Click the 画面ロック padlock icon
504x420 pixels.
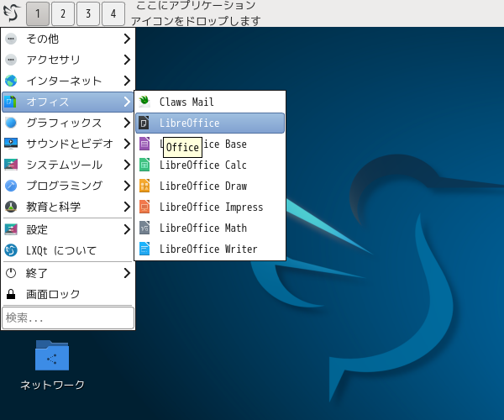[x=11, y=294]
